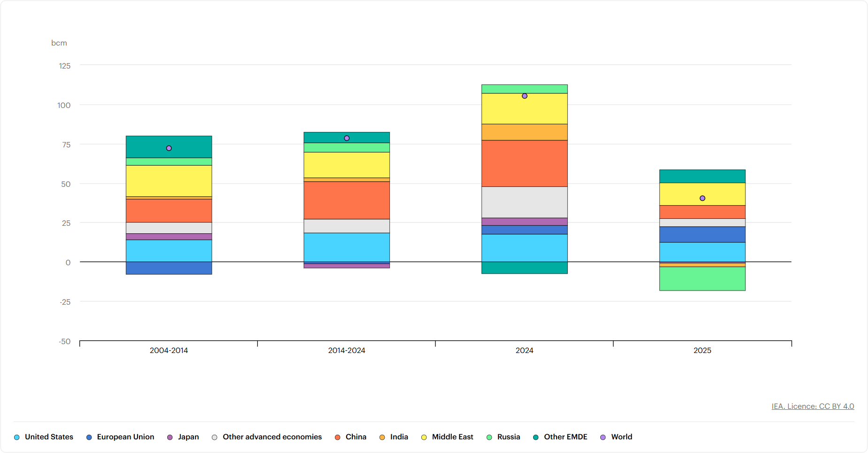
Task: Select World marker on 2004-2014 bar
Action: coord(169,148)
